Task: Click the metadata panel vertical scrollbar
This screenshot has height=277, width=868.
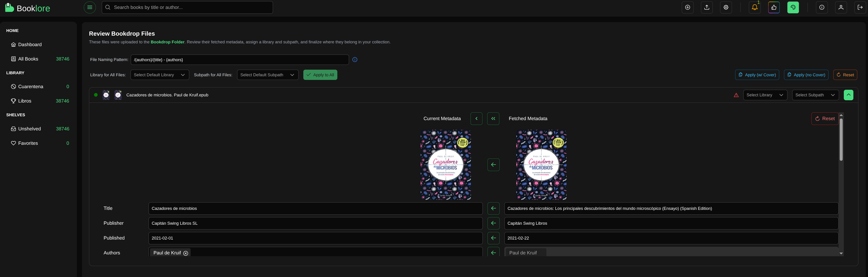Action: 841,140
